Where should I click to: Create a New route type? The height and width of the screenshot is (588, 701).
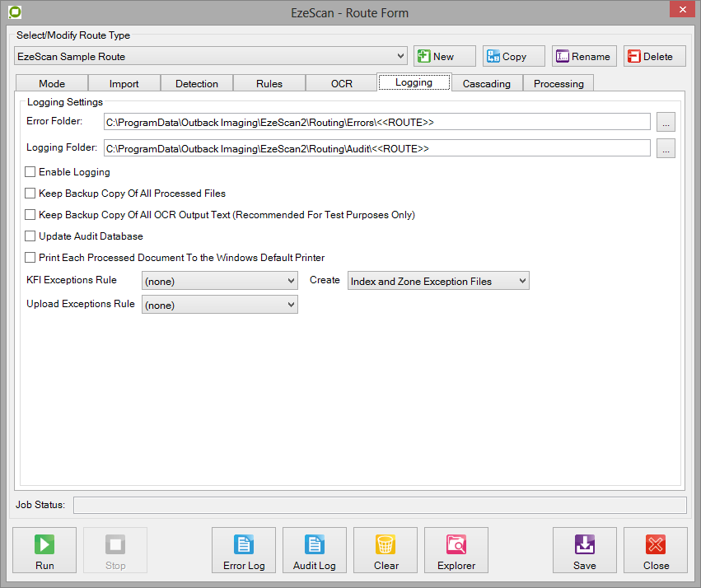coord(445,56)
